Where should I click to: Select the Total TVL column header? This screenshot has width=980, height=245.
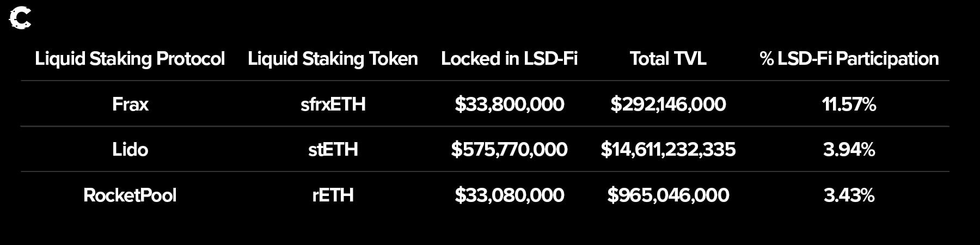(668, 59)
